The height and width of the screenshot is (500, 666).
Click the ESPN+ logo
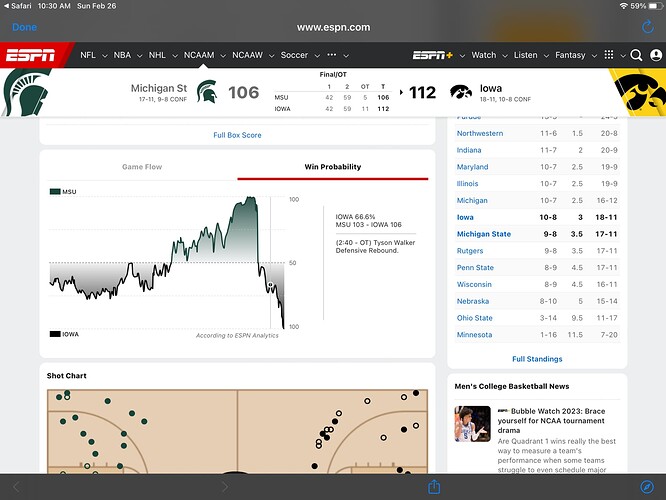(x=433, y=55)
